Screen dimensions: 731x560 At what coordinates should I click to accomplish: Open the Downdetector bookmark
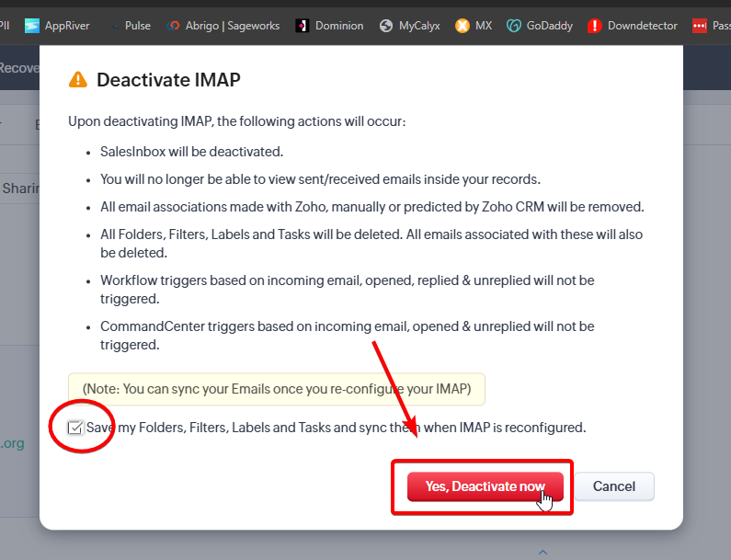(633, 26)
